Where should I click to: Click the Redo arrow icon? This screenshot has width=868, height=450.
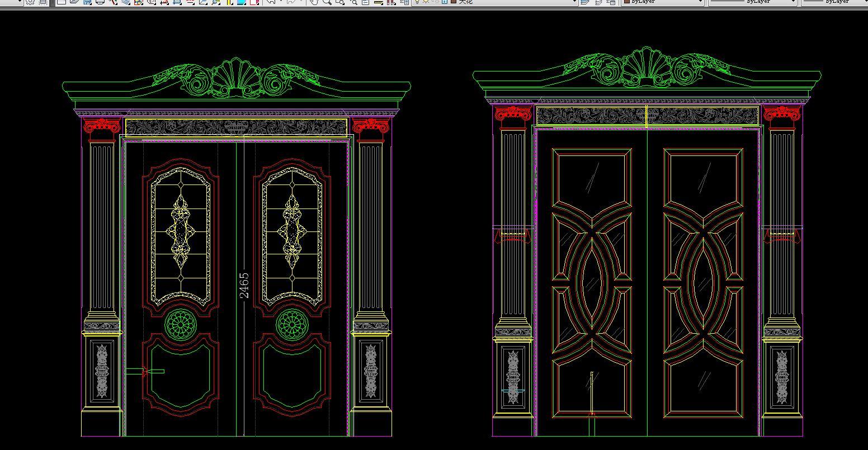click(x=291, y=2)
